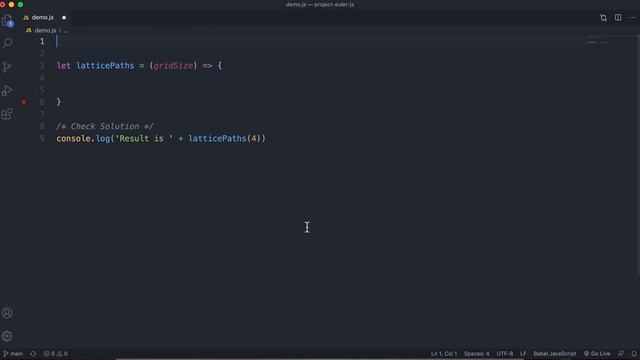Screen dimensions: 640x360
Task: Click Go Live in the status bar
Action: [x=597, y=354]
